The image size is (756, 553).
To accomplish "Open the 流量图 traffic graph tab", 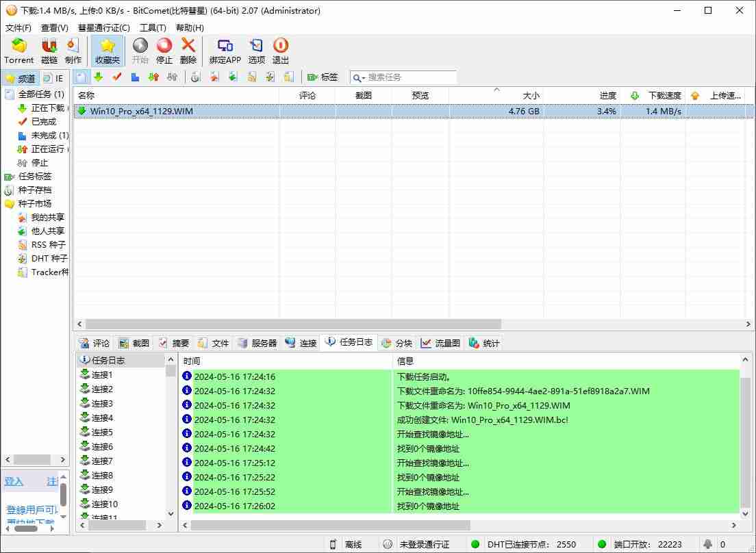I will pos(441,343).
